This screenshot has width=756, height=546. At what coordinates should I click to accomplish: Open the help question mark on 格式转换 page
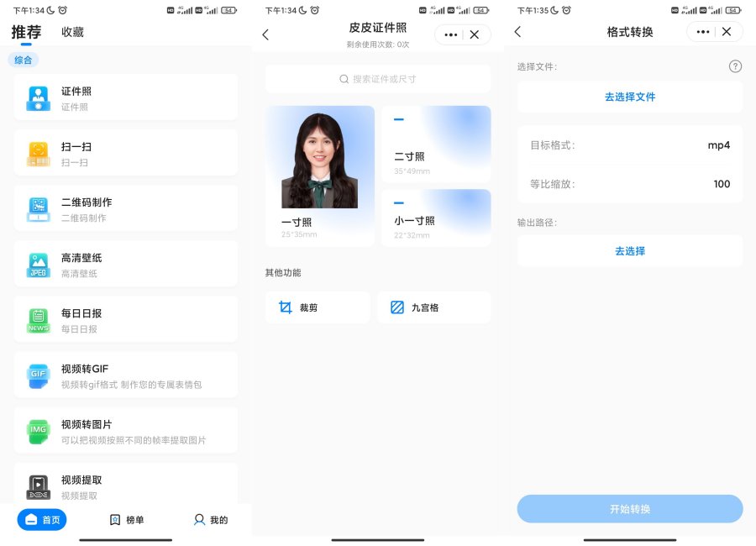pyautogui.click(x=736, y=66)
